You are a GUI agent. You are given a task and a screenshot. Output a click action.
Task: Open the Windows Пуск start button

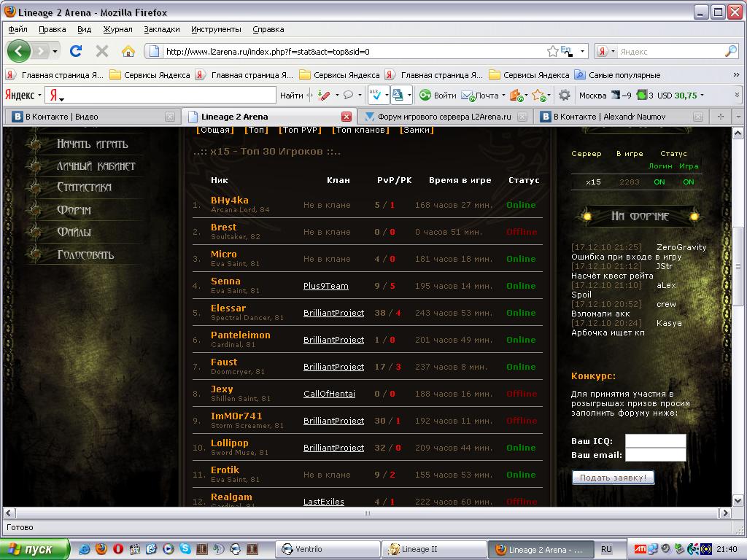(x=34, y=549)
